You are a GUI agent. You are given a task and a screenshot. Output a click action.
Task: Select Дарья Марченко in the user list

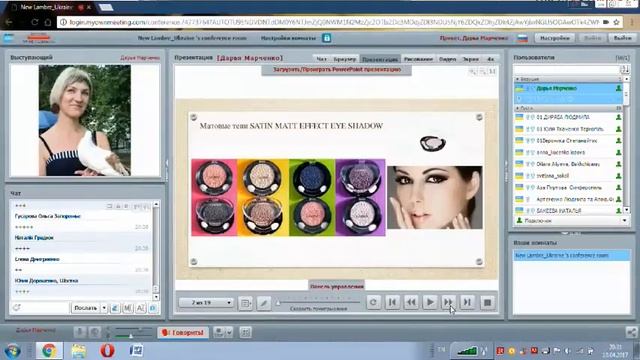568,88
